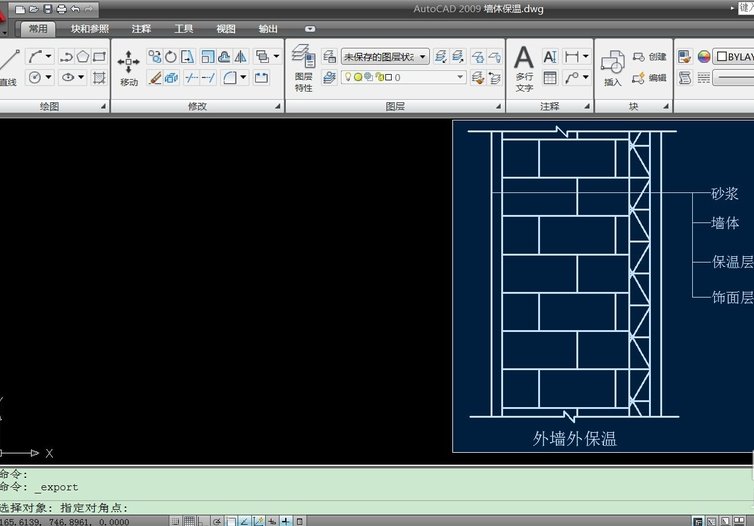Switch to the 视图 ribbon tab

(x=226, y=29)
